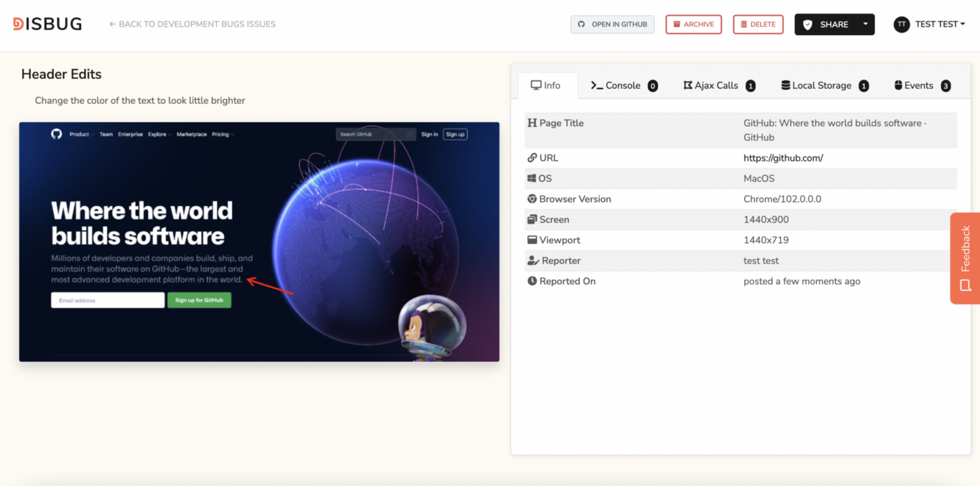
Task: Click the trash icon inside the Delete button
Action: 744,24
